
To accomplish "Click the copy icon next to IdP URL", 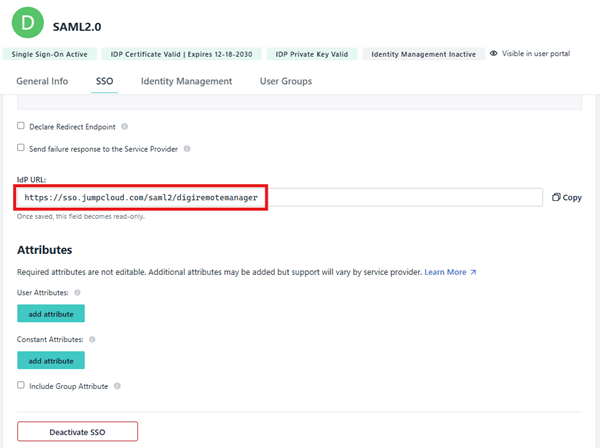I will (556, 198).
